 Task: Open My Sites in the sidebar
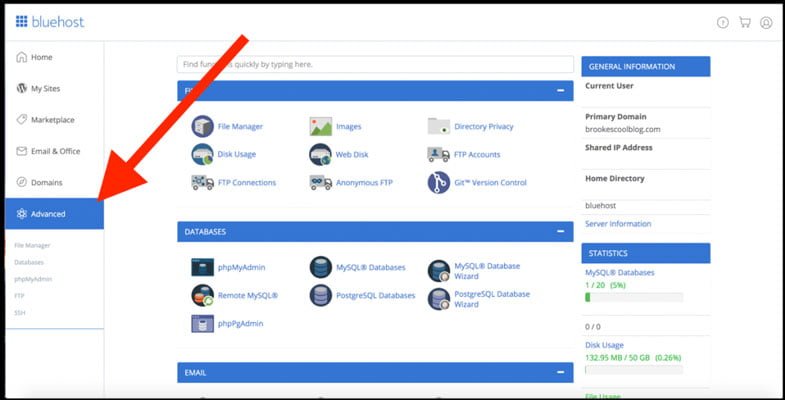pos(54,89)
